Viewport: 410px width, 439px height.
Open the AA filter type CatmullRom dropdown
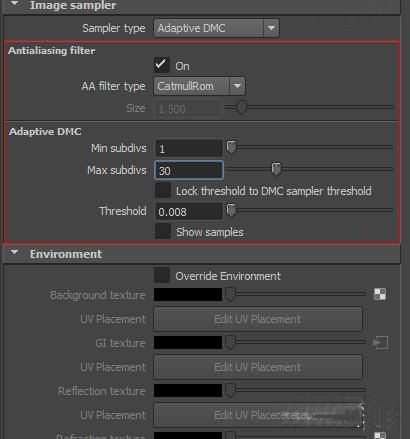coord(199,86)
